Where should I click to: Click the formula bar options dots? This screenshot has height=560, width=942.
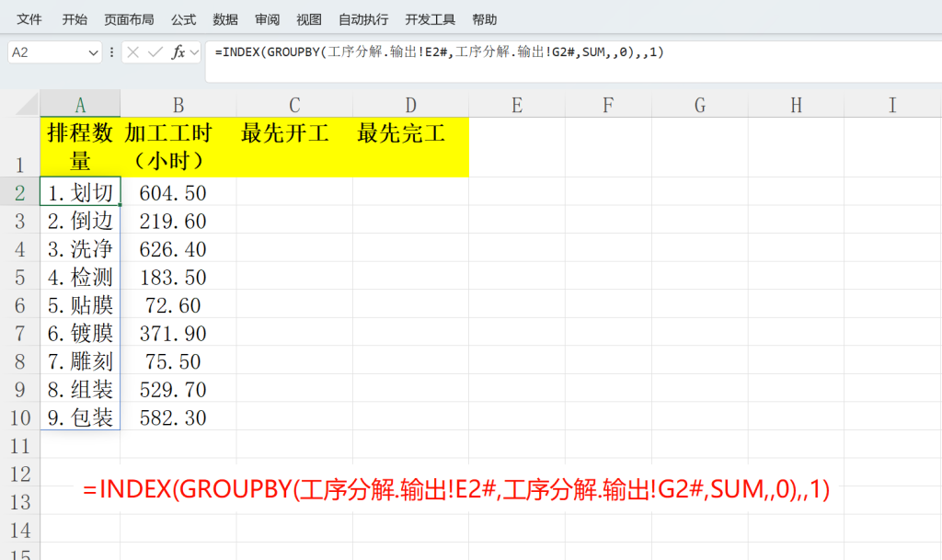(x=111, y=52)
